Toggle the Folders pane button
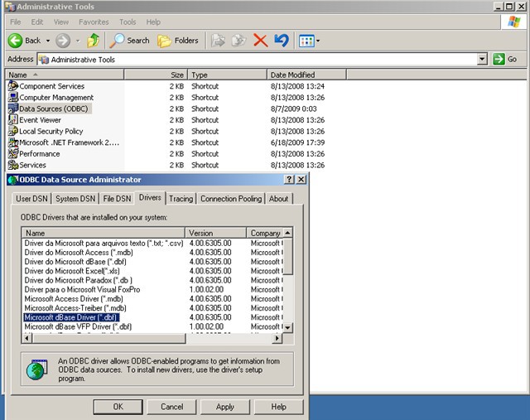This screenshot has height=420, width=530. pos(178,40)
